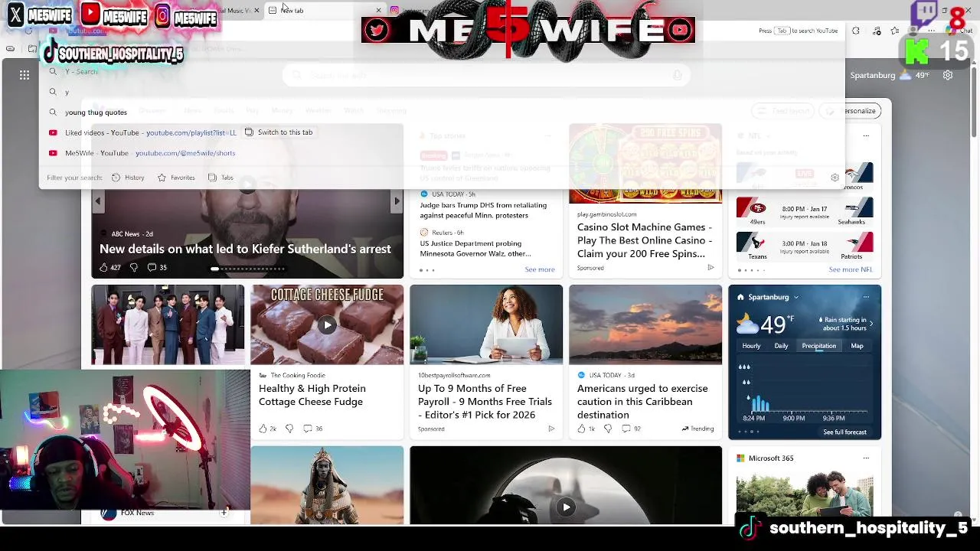Viewport: 980px width, 551px height.
Task: Dislike the Caribbean destination article
Action: coord(608,429)
